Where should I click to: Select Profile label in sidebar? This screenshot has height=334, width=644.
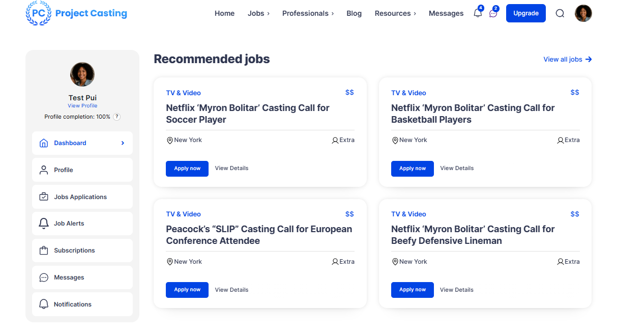click(64, 170)
